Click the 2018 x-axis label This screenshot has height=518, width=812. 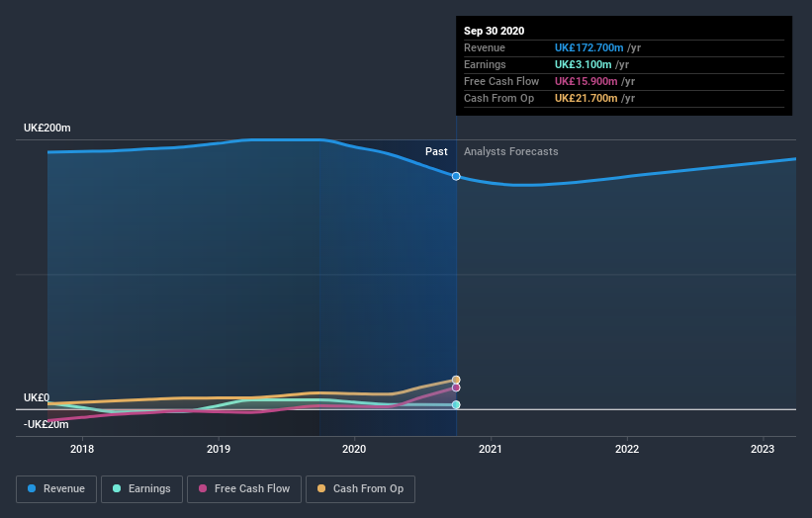point(82,449)
